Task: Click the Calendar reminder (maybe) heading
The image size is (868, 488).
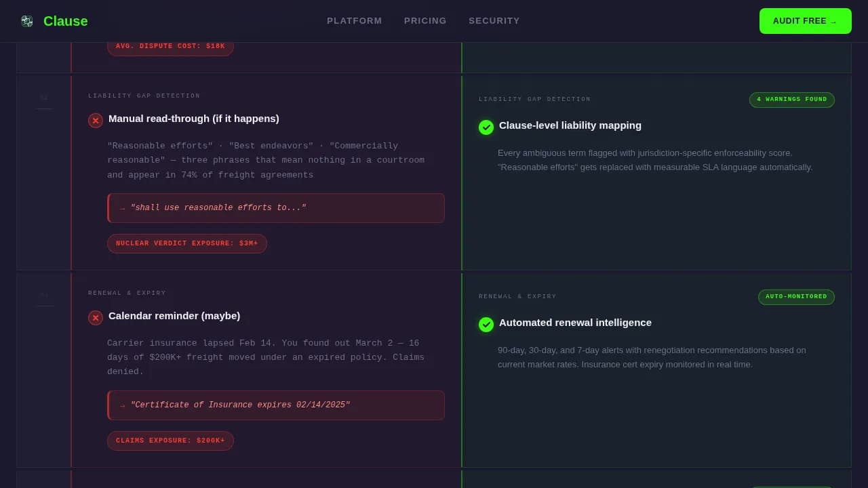Action: pyautogui.click(x=174, y=316)
